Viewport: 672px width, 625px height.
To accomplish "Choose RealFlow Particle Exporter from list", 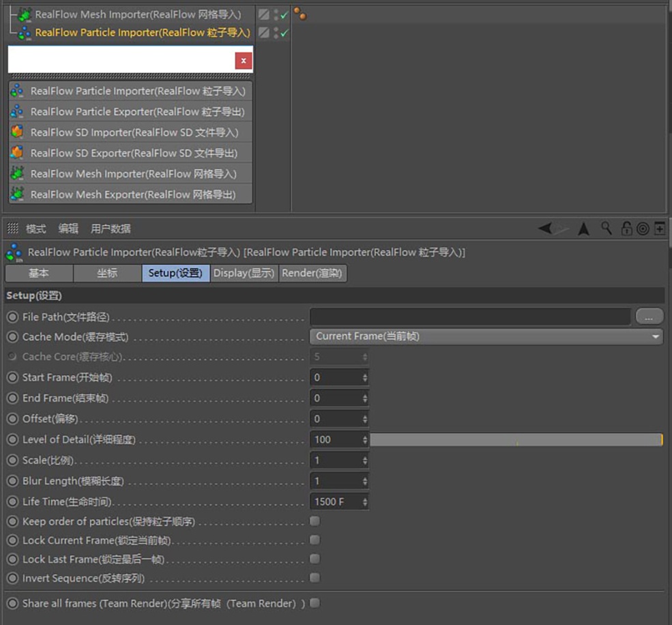I will pyautogui.click(x=130, y=112).
